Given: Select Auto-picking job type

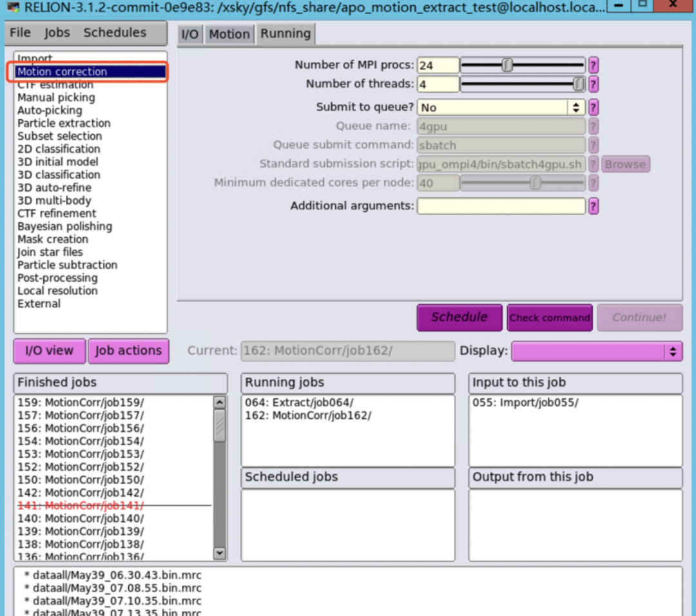Looking at the screenshot, I should point(90,111).
